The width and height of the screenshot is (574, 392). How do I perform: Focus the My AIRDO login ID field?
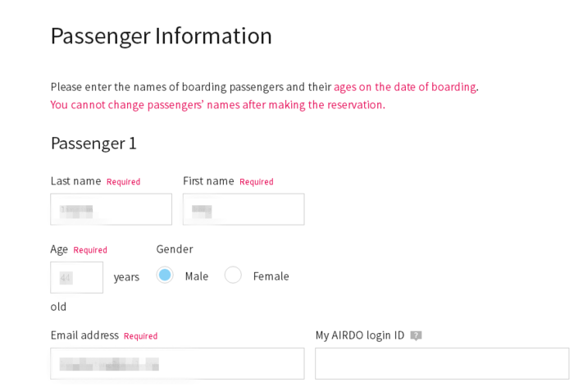pyautogui.click(x=442, y=363)
